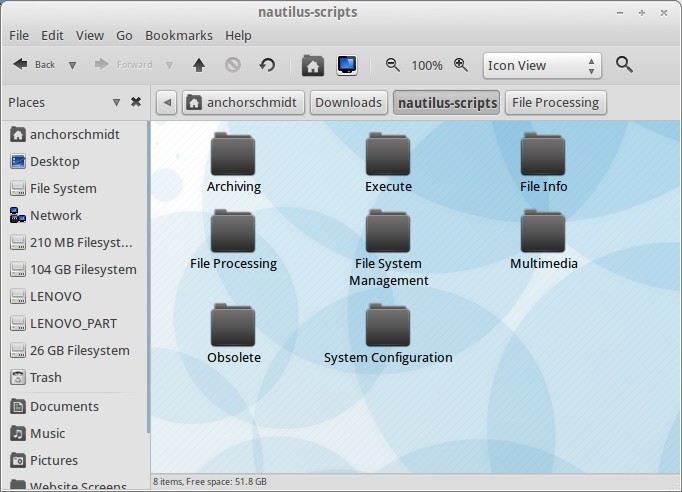Open the Bookmarks menu
This screenshot has width=682, height=492.
pos(179,35)
